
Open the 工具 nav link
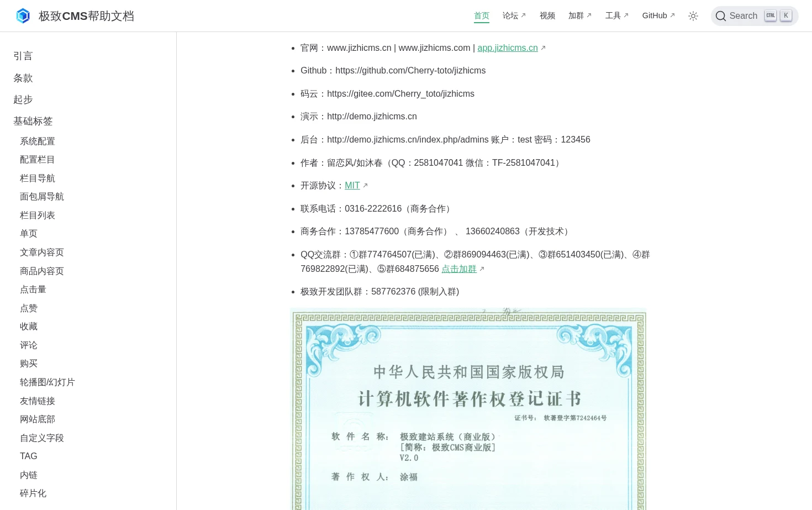point(617,15)
